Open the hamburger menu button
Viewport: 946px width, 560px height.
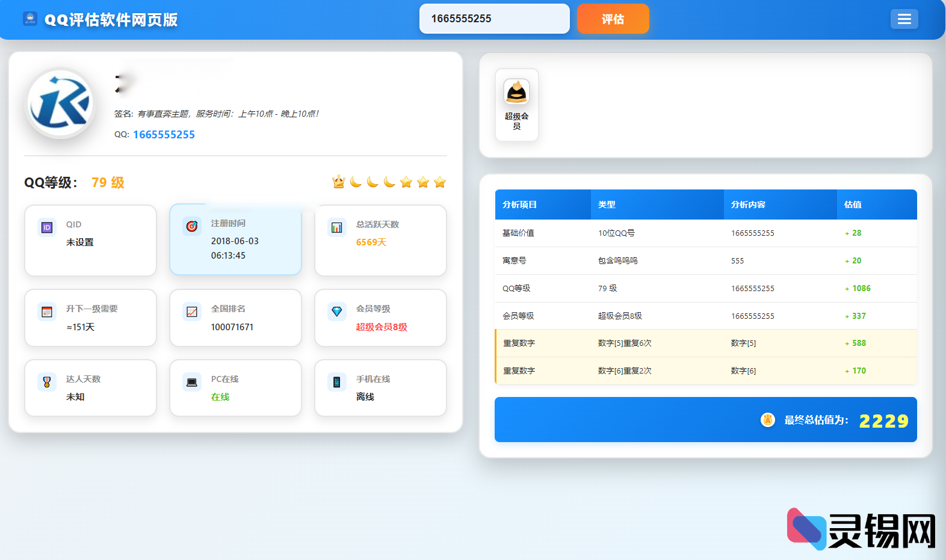pos(904,19)
